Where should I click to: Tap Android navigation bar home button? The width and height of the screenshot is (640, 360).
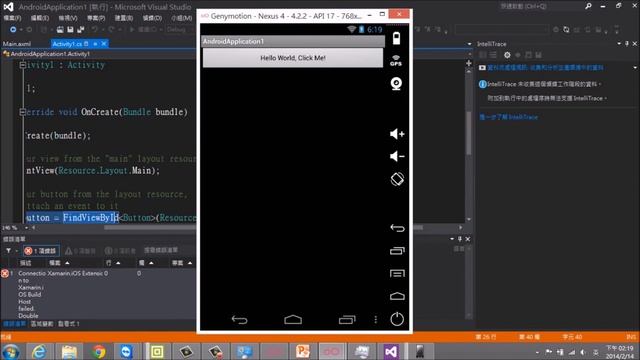point(293,320)
